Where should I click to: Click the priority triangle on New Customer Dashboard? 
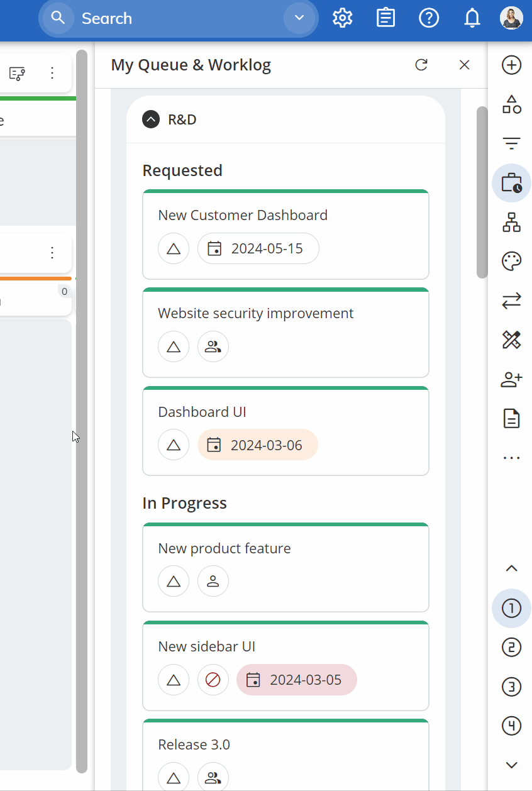[173, 248]
